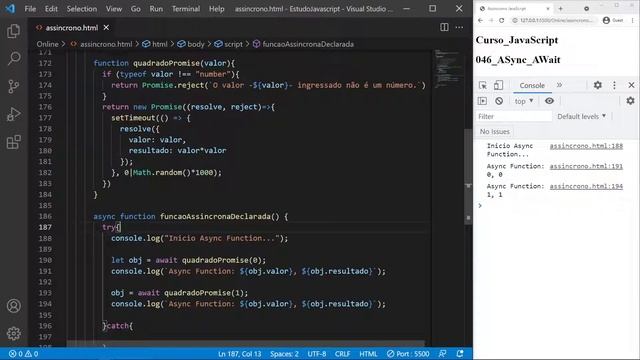This screenshot has width=640, height=360.
Task: Open the Terminal menu
Action: click(x=186, y=9)
